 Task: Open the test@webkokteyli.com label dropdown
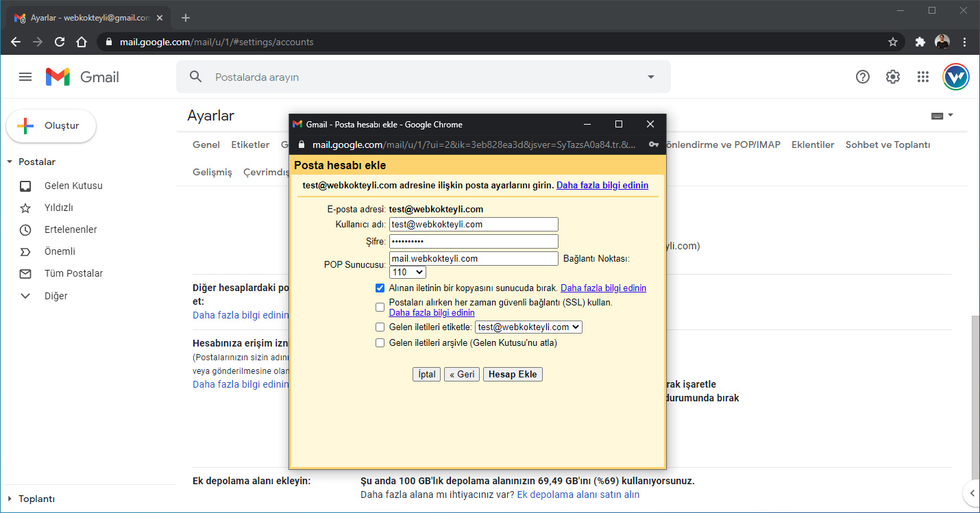tap(528, 327)
